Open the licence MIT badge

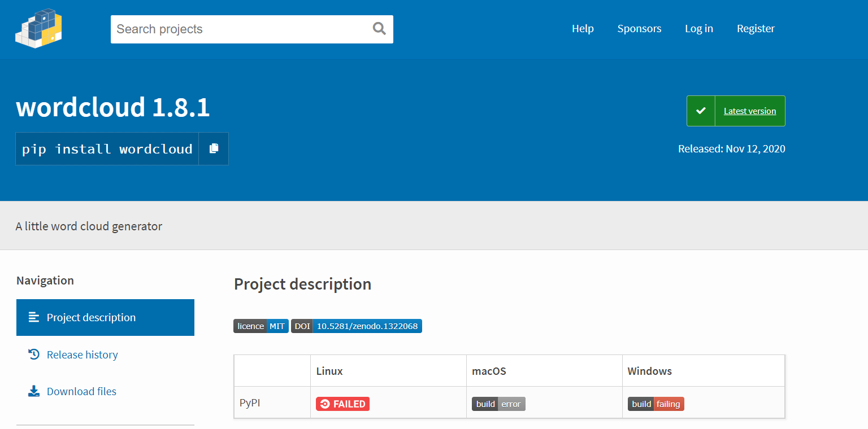click(x=261, y=326)
